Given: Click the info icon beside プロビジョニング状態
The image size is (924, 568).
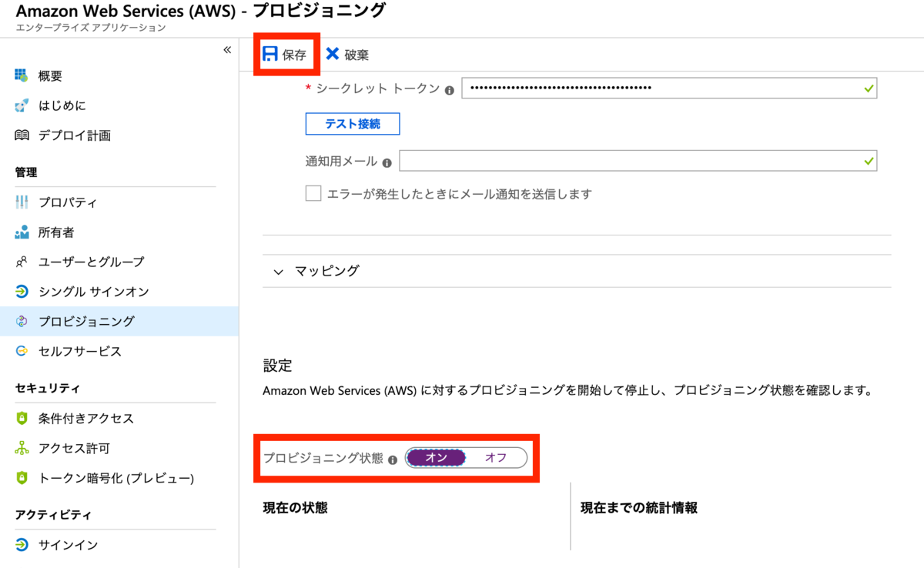Looking at the screenshot, I should pyautogui.click(x=393, y=459).
